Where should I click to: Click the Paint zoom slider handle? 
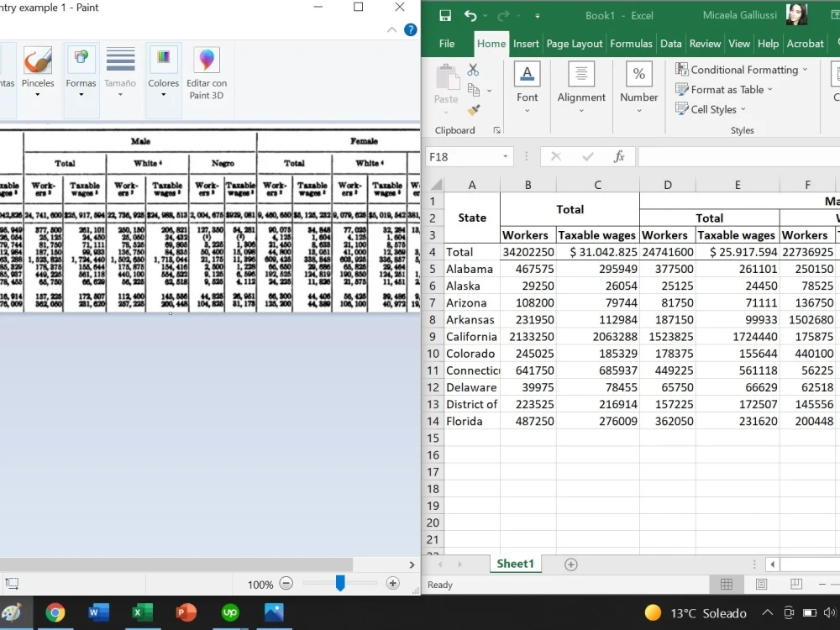click(340, 584)
